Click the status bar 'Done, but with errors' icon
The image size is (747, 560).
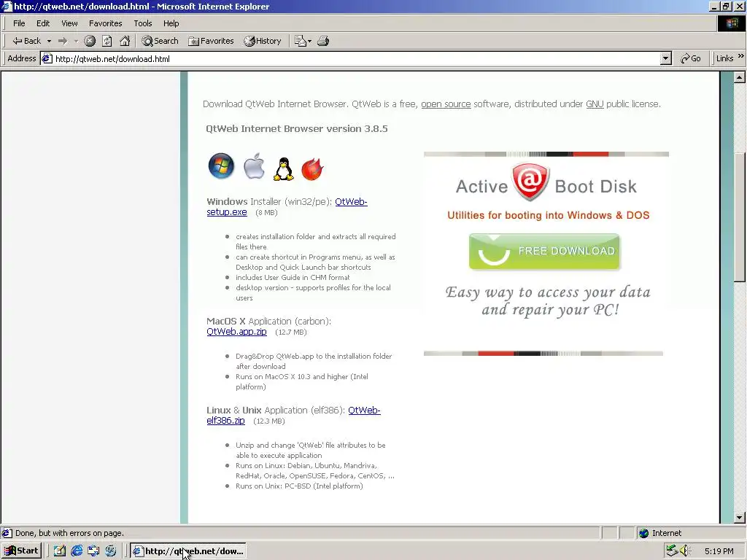pyautogui.click(x=7, y=533)
